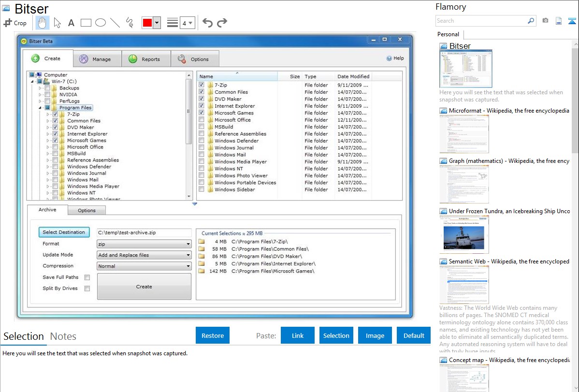This screenshot has height=392, width=579.
Task: Click the document icon beside the camera
Action: [x=559, y=21]
